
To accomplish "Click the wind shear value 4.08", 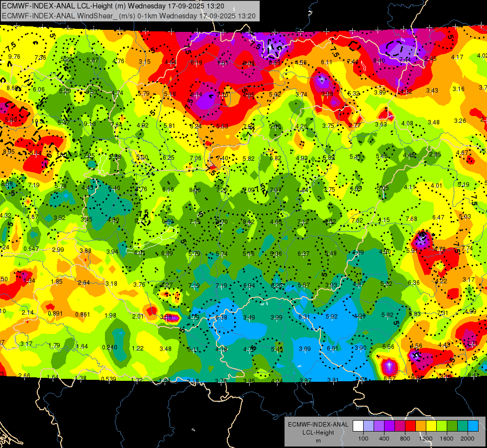I will pyautogui.click(x=407, y=123).
